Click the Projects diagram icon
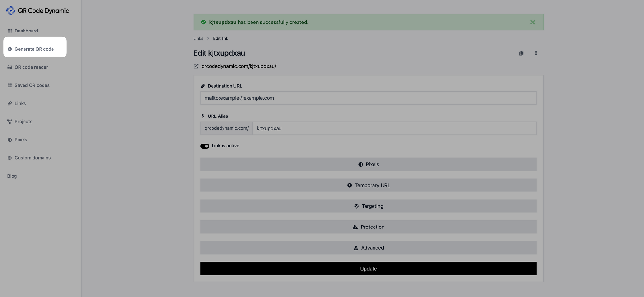644x297 pixels. click(10, 122)
